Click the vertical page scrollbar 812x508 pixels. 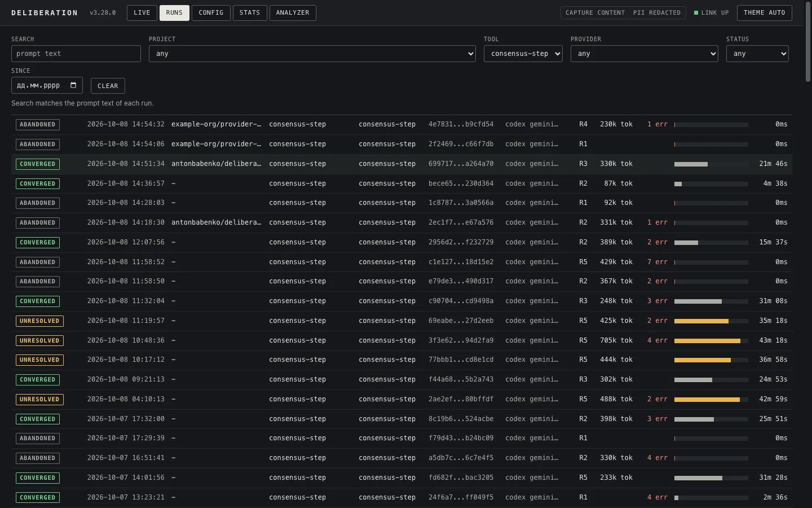pos(808,42)
